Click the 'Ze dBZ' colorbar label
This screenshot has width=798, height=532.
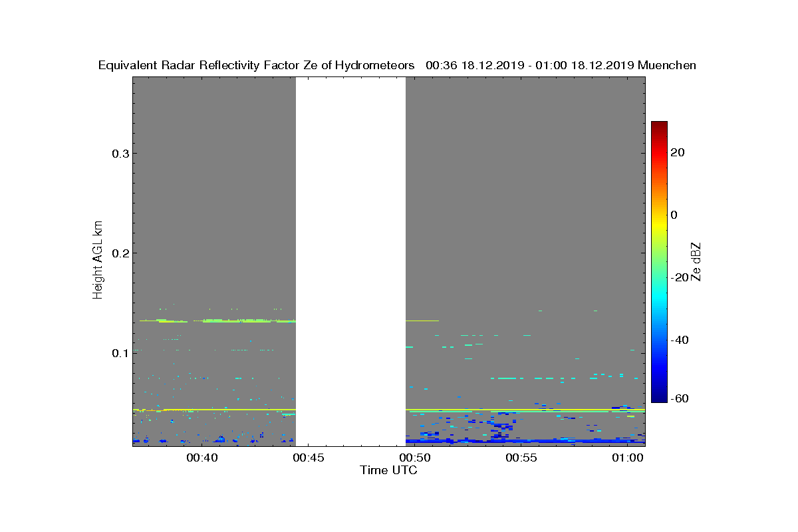pyautogui.click(x=697, y=261)
